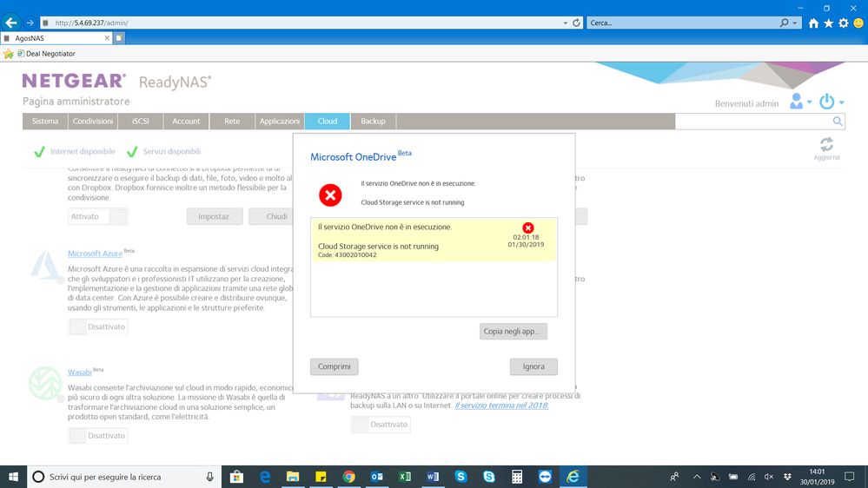Open the Sistema tab

coord(45,122)
